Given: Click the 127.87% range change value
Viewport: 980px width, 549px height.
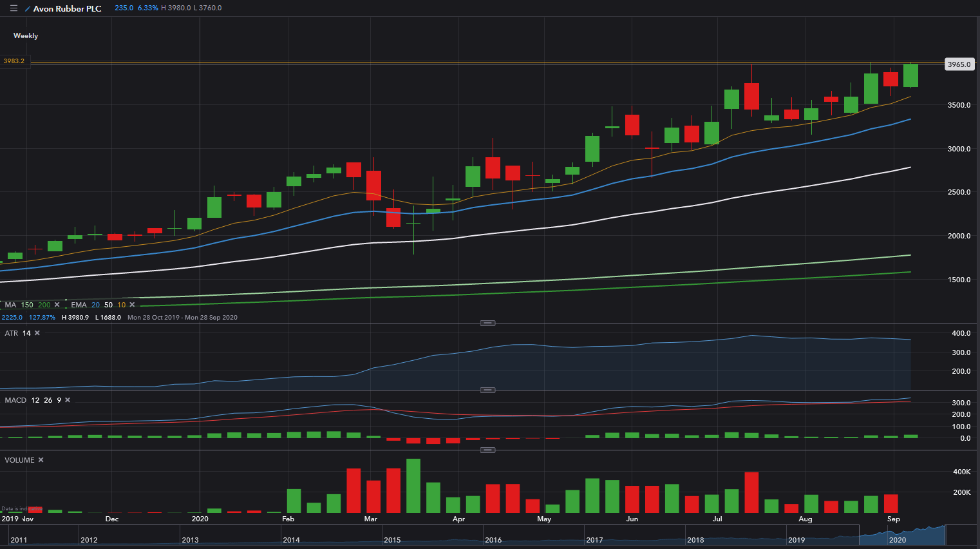Looking at the screenshot, I should (42, 317).
